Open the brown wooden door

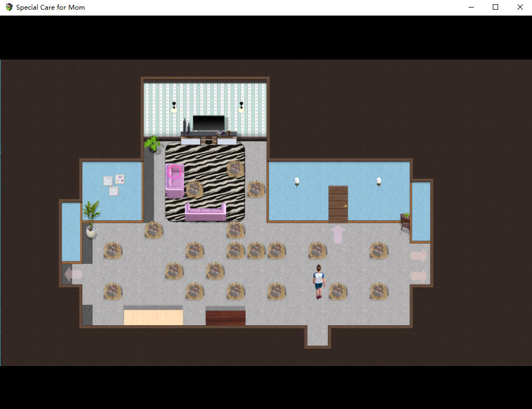click(x=338, y=203)
